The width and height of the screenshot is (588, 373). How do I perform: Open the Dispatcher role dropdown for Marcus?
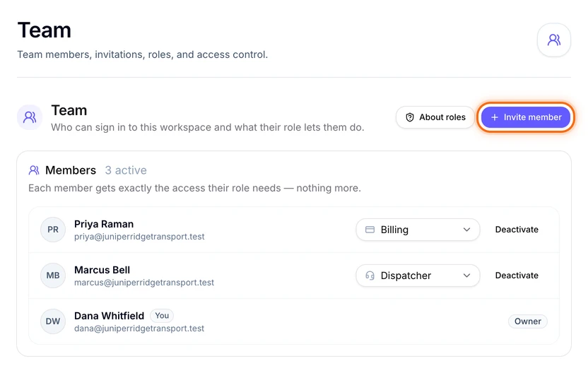click(x=418, y=276)
